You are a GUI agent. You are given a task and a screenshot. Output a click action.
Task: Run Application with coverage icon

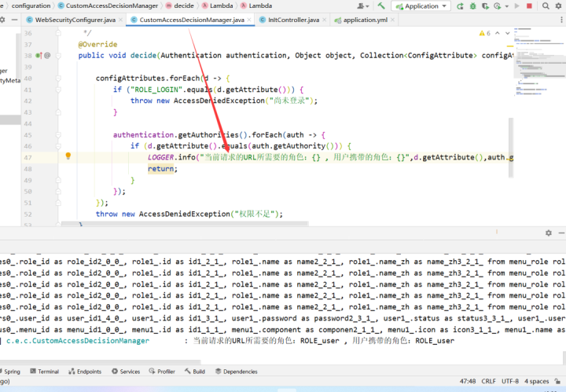coord(485,6)
